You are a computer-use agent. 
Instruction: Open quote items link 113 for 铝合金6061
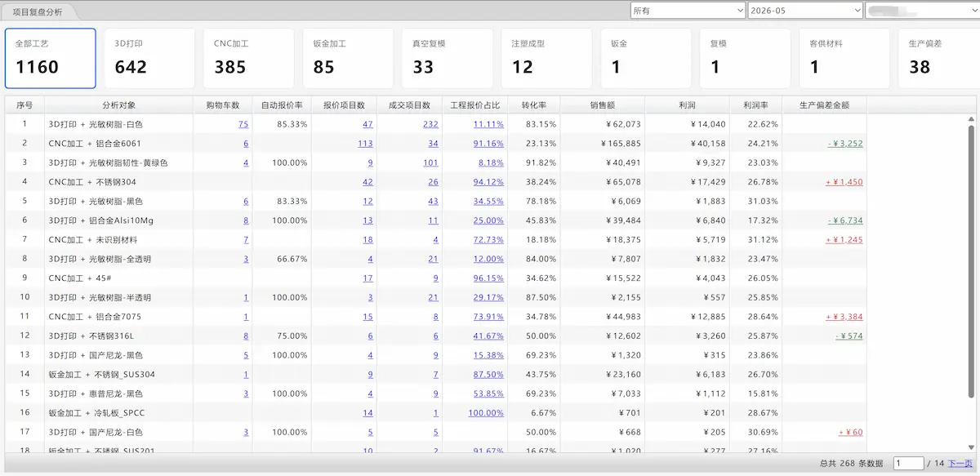[365, 144]
